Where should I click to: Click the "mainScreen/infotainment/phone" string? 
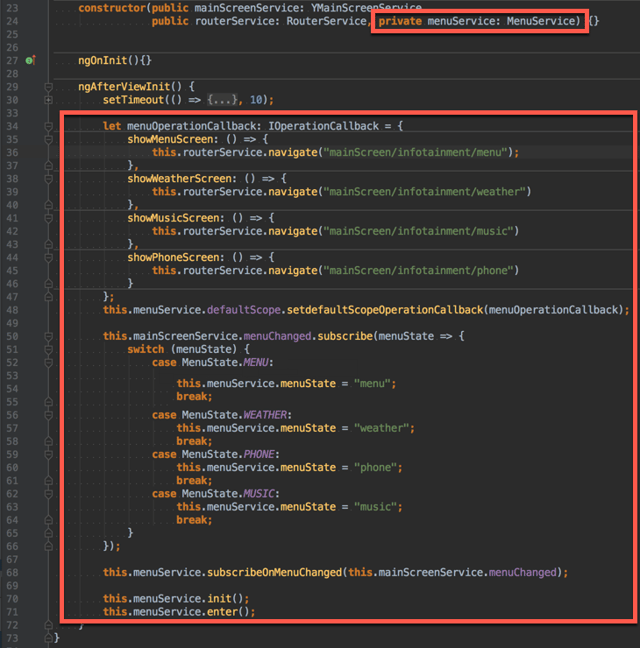click(x=418, y=270)
